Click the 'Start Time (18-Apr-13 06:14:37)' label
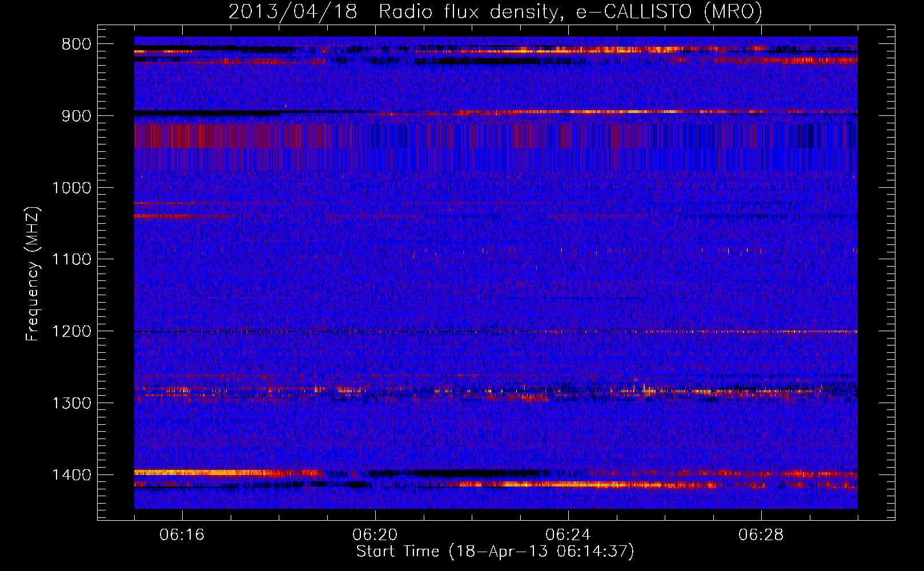This screenshot has height=571, width=924. coord(495,552)
